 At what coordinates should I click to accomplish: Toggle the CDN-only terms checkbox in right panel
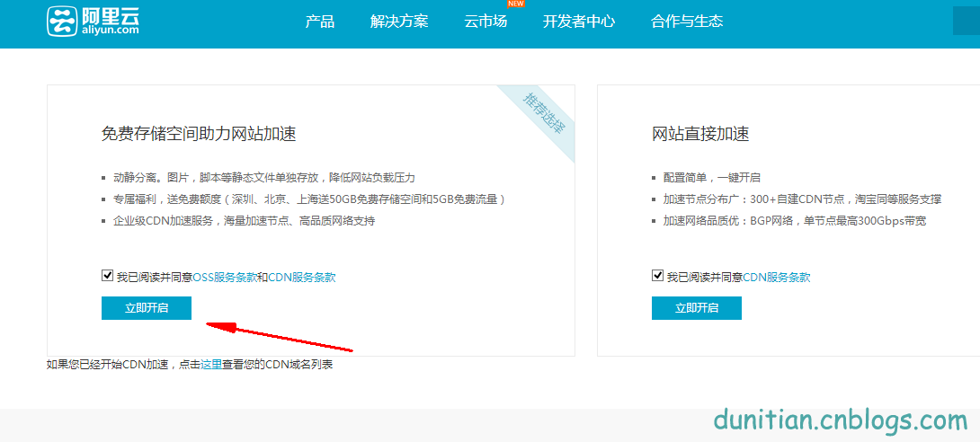(658, 276)
